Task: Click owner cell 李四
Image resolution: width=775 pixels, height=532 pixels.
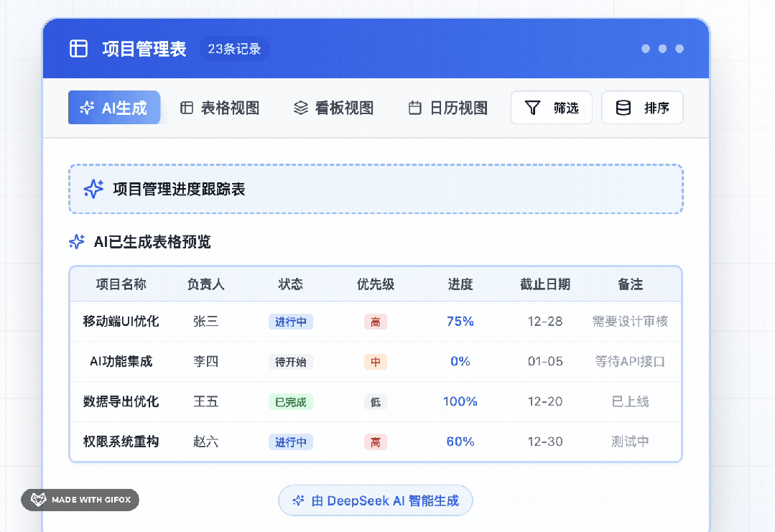Action: click(x=205, y=361)
